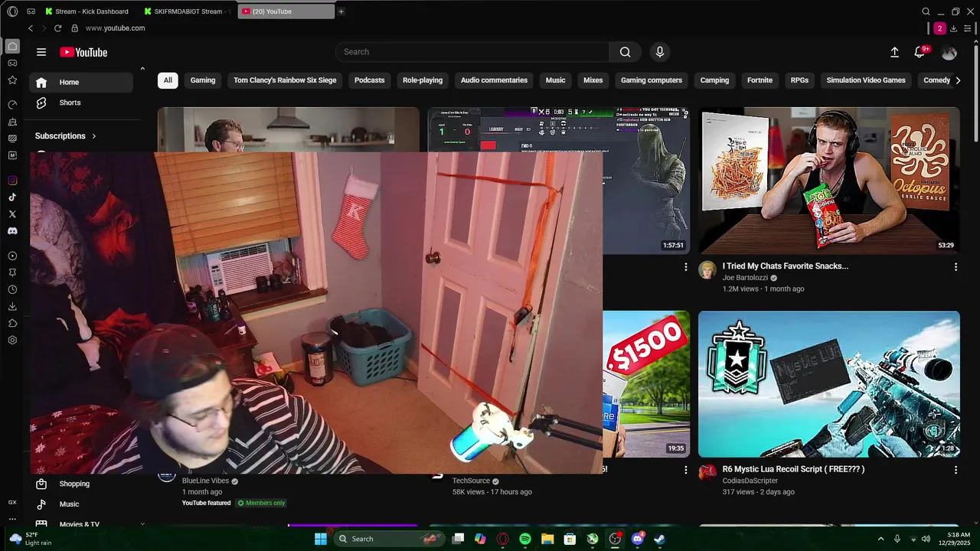Viewport: 980px width, 551px height.
Task: Select the Gaming computers chip
Action: coord(652,80)
